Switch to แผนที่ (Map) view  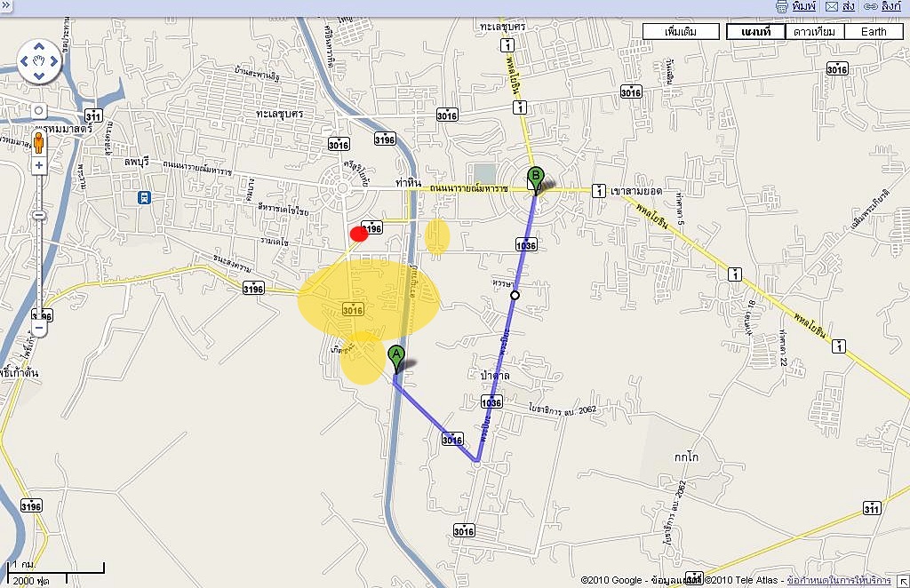point(755,32)
